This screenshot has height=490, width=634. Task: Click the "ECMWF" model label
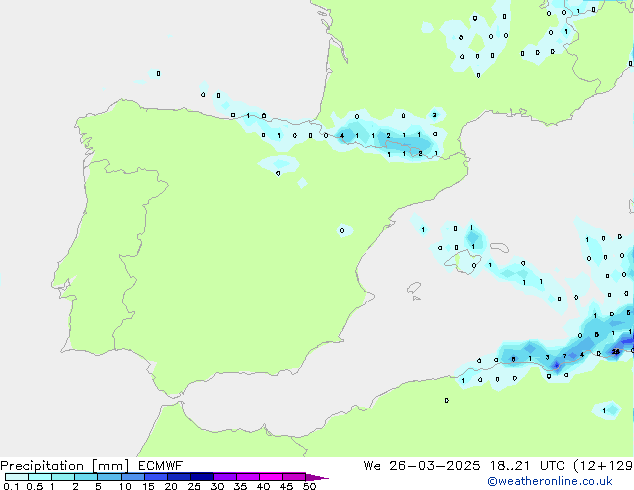coord(161,466)
